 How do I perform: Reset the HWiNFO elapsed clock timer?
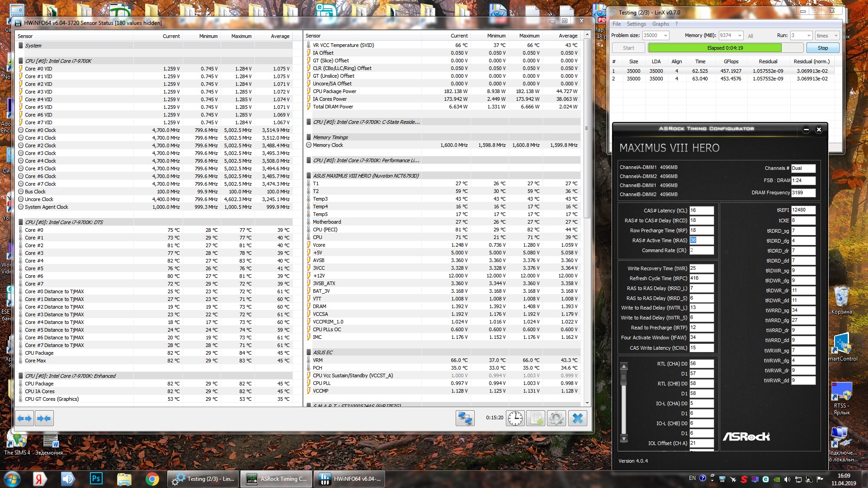click(515, 418)
